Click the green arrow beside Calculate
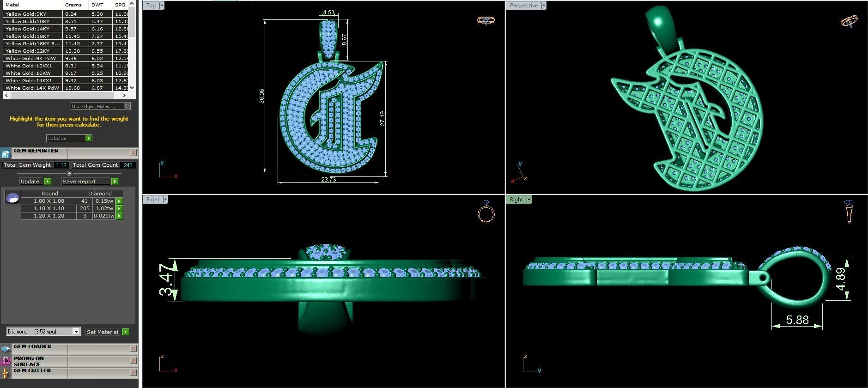 [89, 138]
